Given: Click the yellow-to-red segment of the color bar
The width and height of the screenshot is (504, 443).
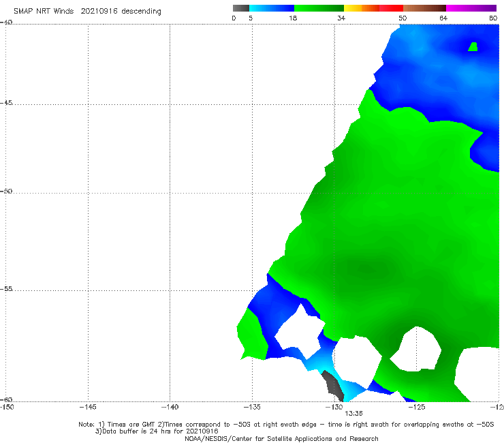Looking at the screenshot, I should 373,8.
